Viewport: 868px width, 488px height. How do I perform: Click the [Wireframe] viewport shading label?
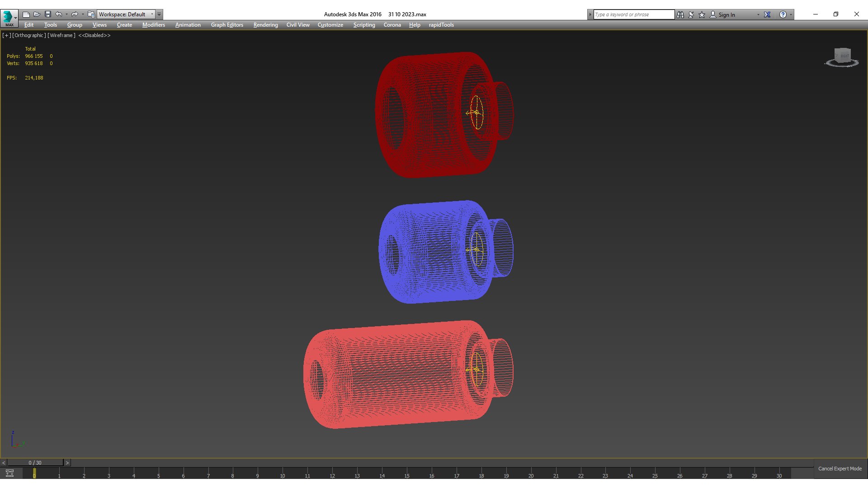pyautogui.click(x=61, y=35)
